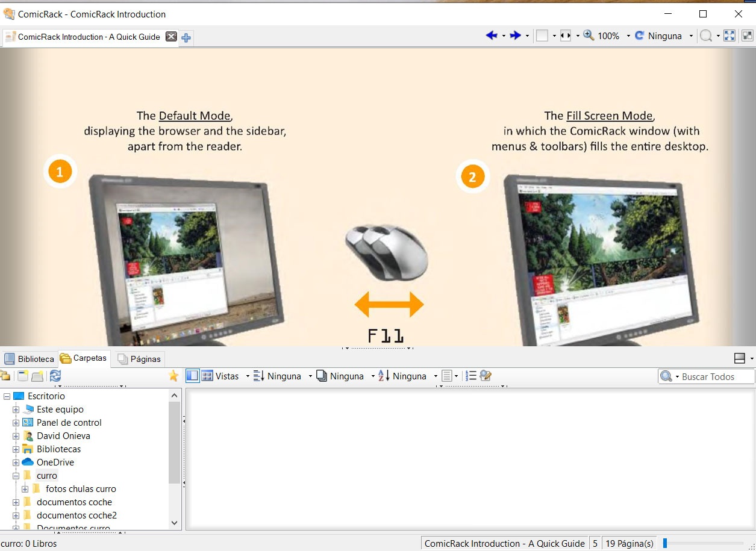Collapse the Escritorio tree node
The width and height of the screenshot is (756, 551).
point(7,396)
